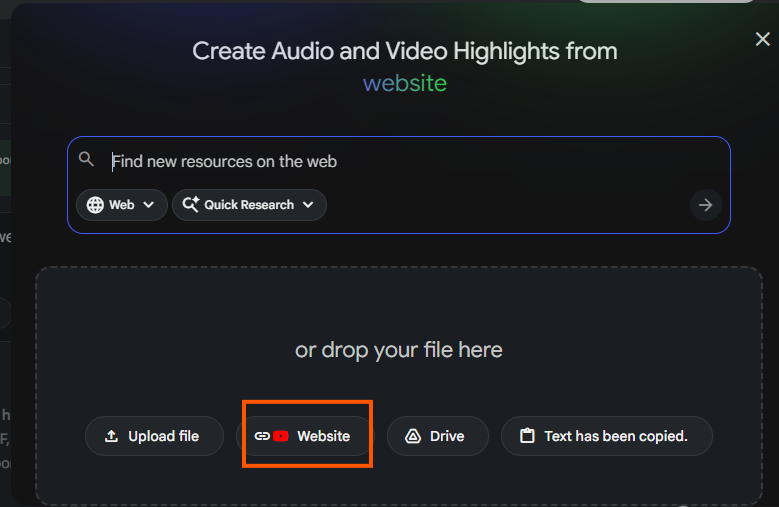Click the clipboard icon
The width and height of the screenshot is (779, 507).
pos(526,436)
